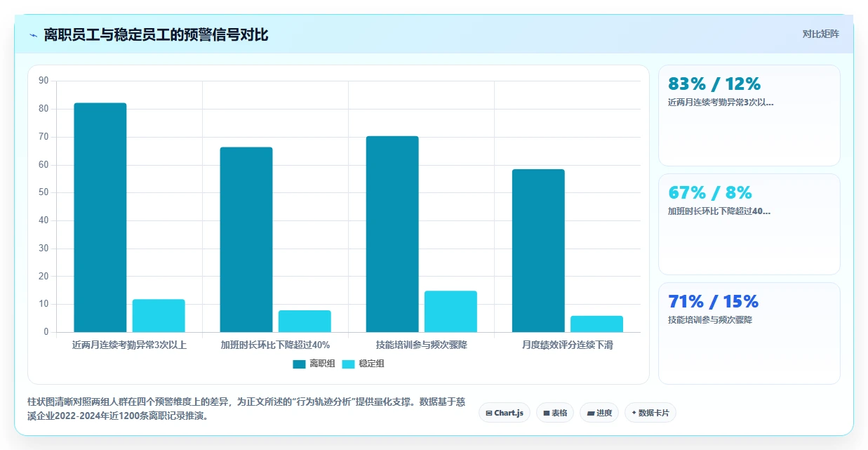Click the 对比矩阵 label in header
868x450 pixels.
pyautogui.click(x=820, y=34)
